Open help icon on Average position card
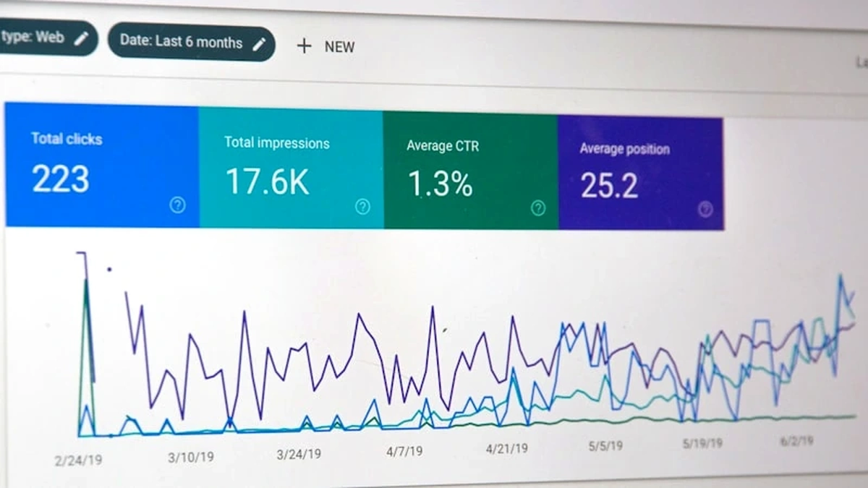This screenshot has height=488, width=868. [x=705, y=210]
